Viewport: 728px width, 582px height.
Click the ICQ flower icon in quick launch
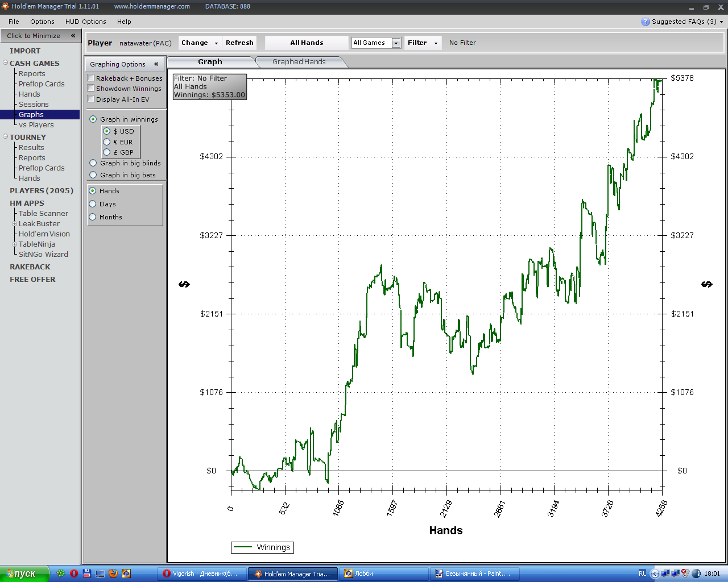(x=61, y=573)
